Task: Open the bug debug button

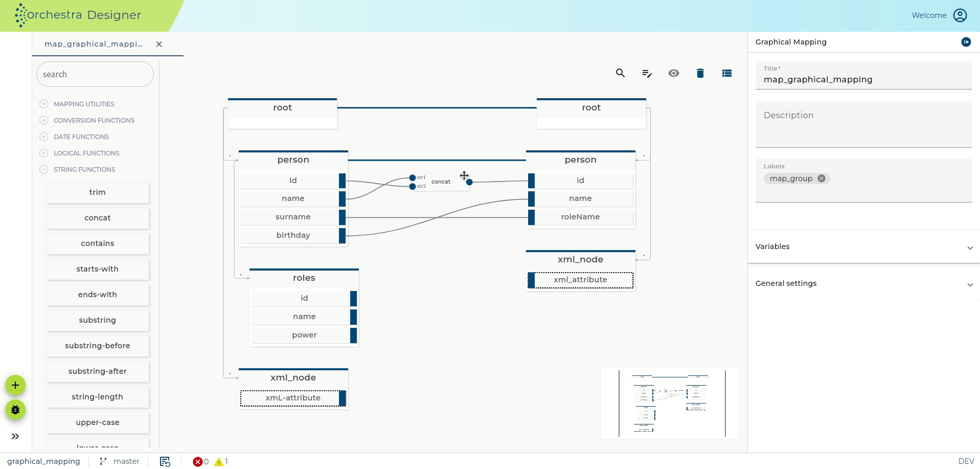Action: point(15,410)
